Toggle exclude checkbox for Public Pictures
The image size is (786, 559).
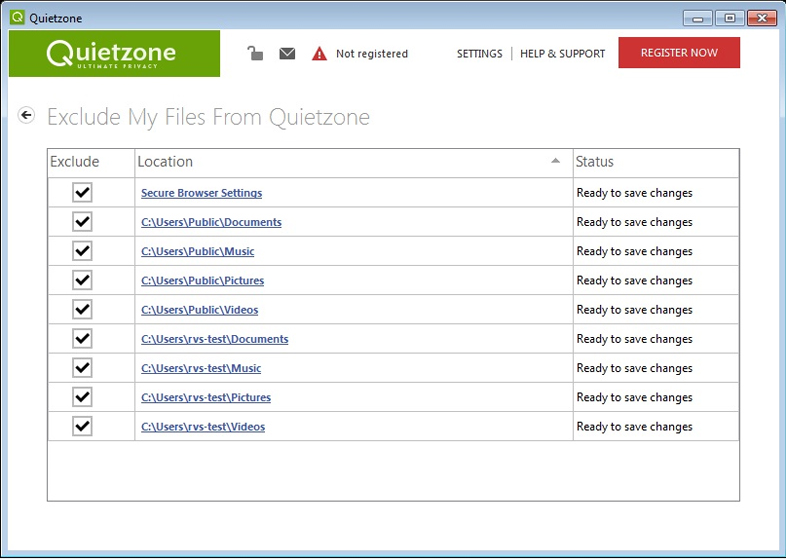click(x=82, y=280)
